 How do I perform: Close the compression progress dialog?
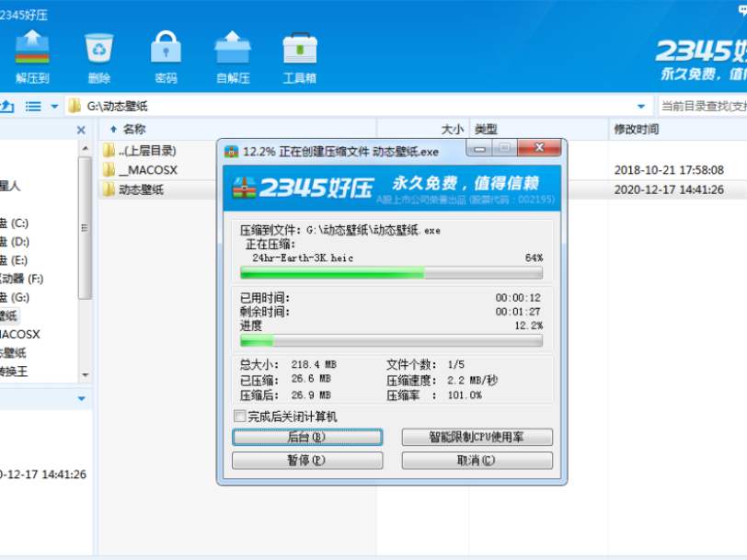(x=539, y=148)
